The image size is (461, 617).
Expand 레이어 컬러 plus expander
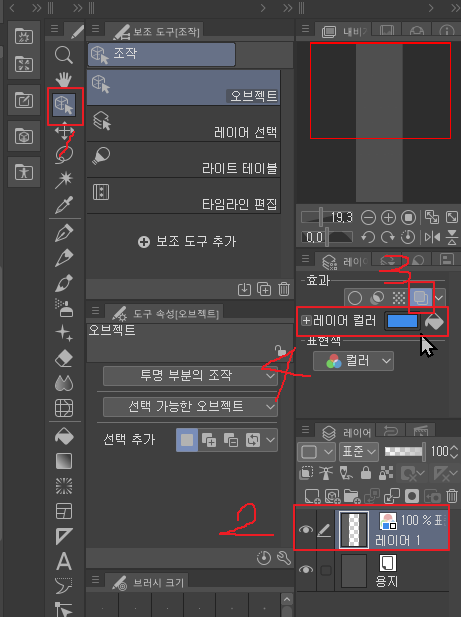point(306,320)
